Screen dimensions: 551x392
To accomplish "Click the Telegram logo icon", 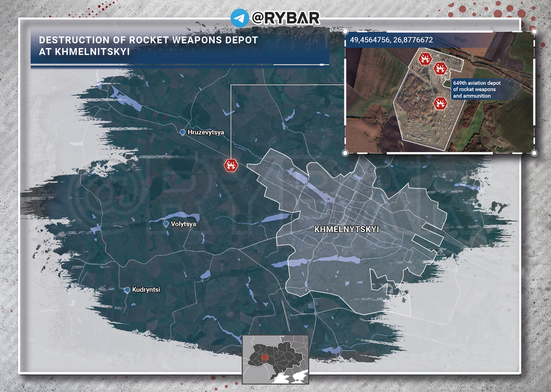I will coord(240,18).
